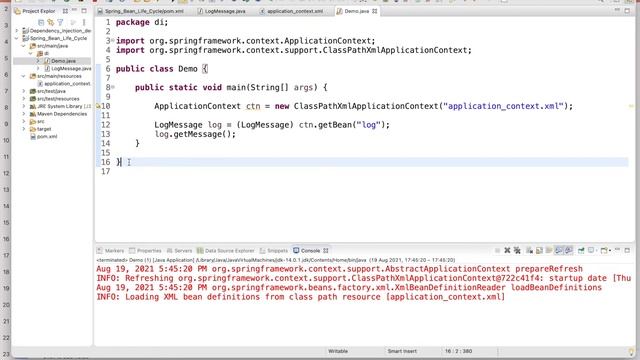Select LogMessage.java in Project Explorer
The image size is (640, 360).
[x=71, y=69]
